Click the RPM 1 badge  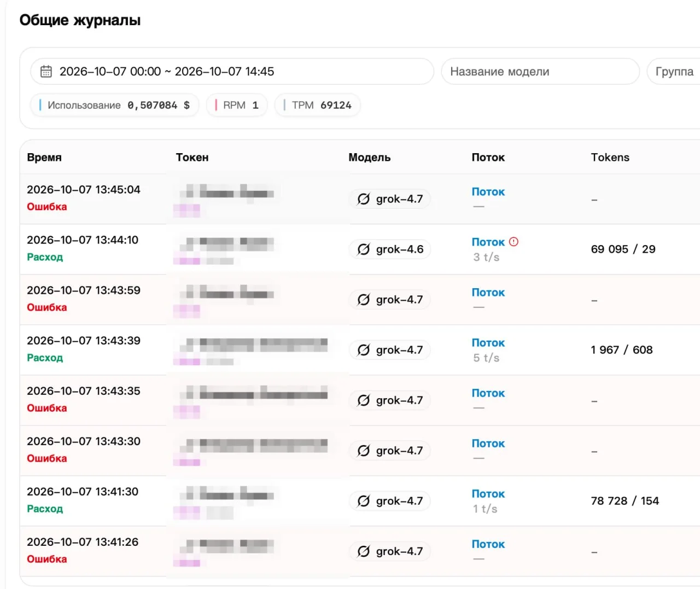pyautogui.click(x=237, y=105)
